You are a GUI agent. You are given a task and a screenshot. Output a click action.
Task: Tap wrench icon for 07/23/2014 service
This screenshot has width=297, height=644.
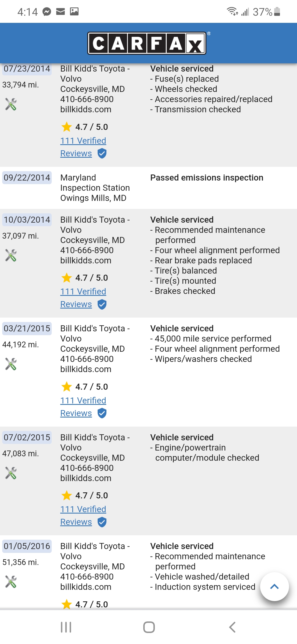(x=11, y=104)
